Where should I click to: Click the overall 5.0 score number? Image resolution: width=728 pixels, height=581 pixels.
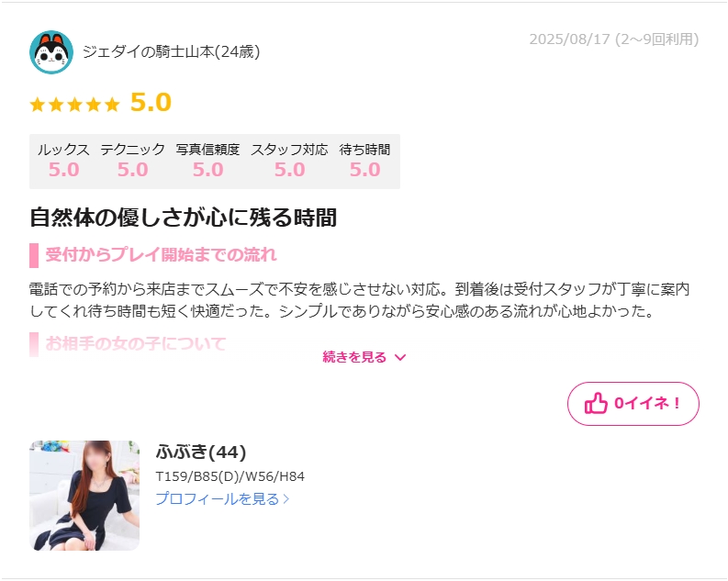pos(151,102)
